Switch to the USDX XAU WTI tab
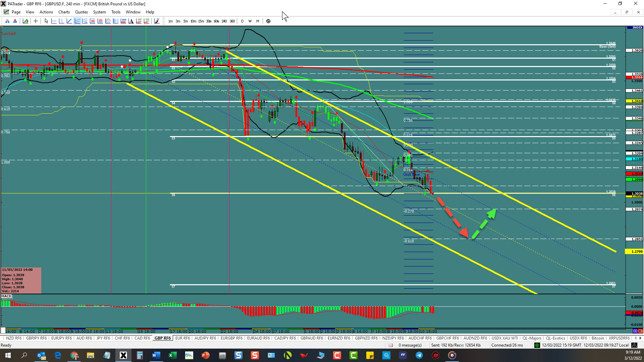 [504, 338]
